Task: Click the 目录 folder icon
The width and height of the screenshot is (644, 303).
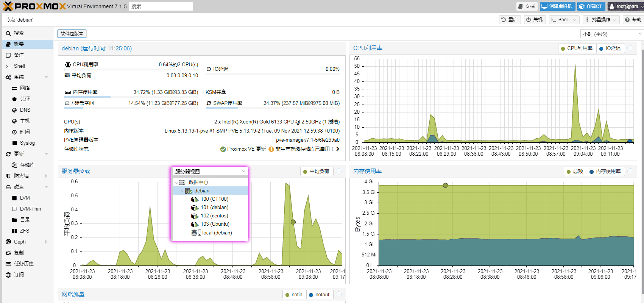Action: pyautogui.click(x=14, y=220)
